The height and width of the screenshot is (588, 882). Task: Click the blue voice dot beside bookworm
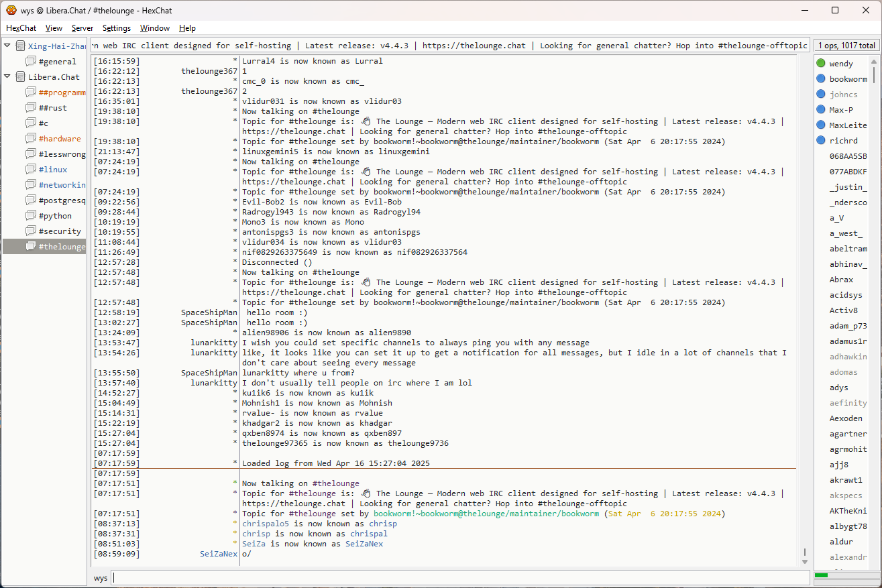click(x=821, y=79)
